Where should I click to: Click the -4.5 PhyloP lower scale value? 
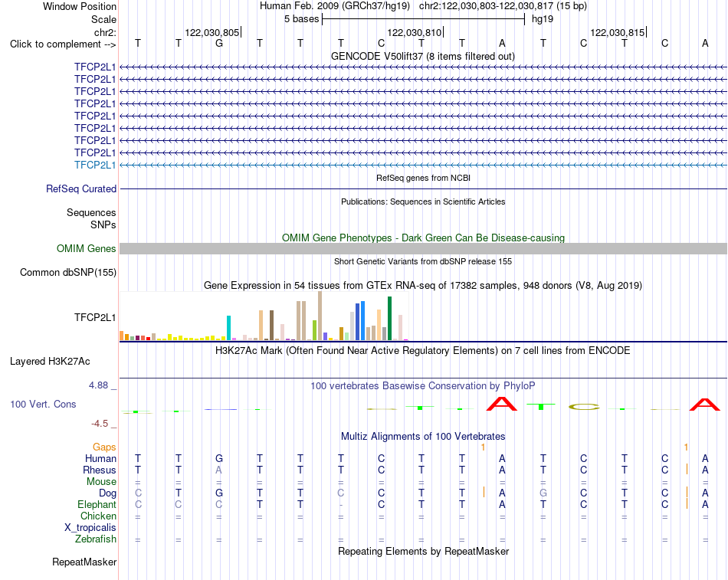pos(100,424)
